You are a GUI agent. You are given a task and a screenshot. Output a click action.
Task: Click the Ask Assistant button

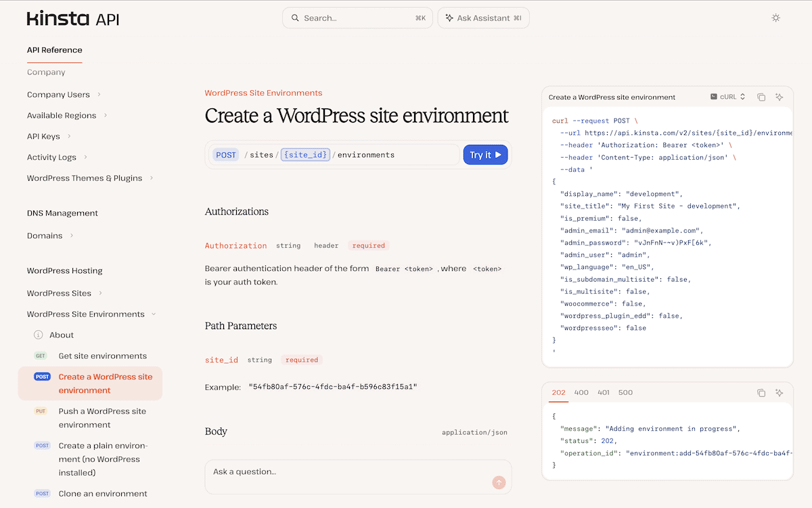click(x=483, y=18)
